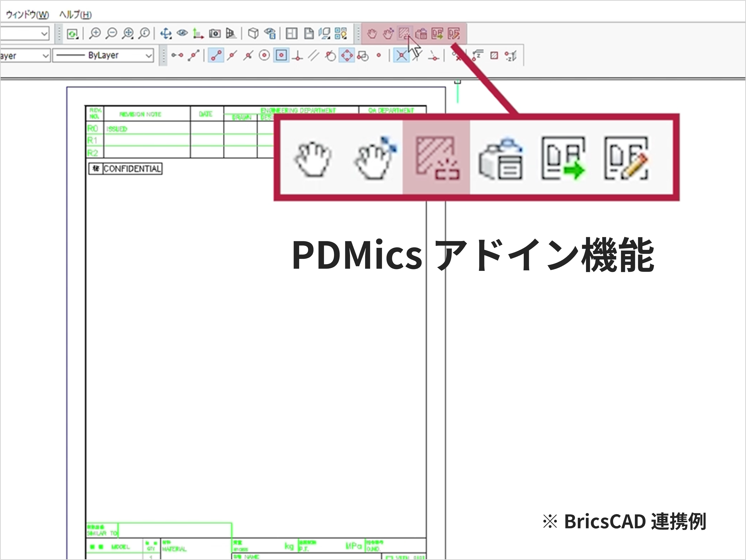This screenshot has width=746, height=560.
Task: Click the named views eye-with-save icon
Action: (270, 33)
